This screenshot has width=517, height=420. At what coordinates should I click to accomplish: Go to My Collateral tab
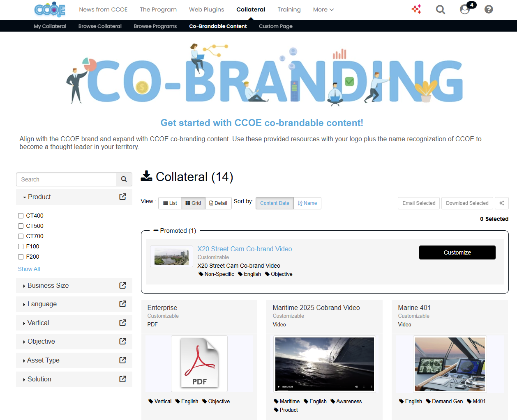click(x=50, y=26)
